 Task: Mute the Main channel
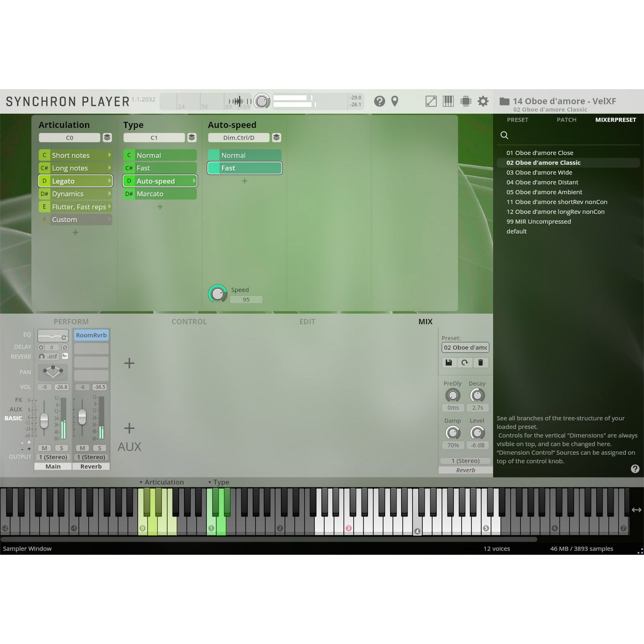[x=44, y=448]
